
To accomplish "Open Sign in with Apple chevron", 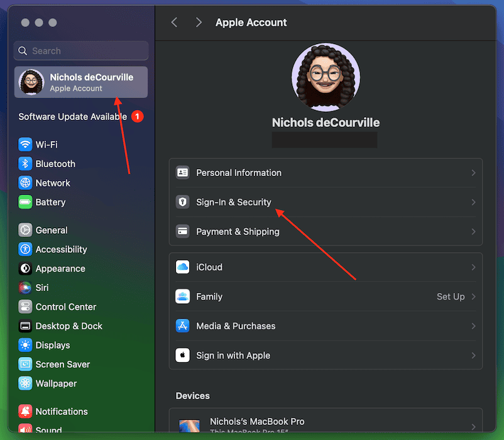I will click(473, 356).
